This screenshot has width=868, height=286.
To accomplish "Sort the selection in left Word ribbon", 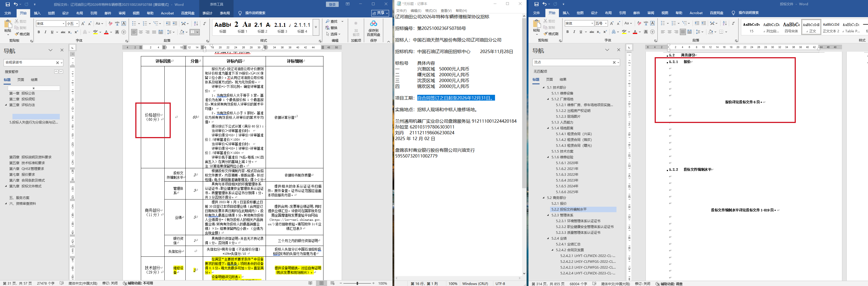I will pyautogui.click(x=196, y=23).
